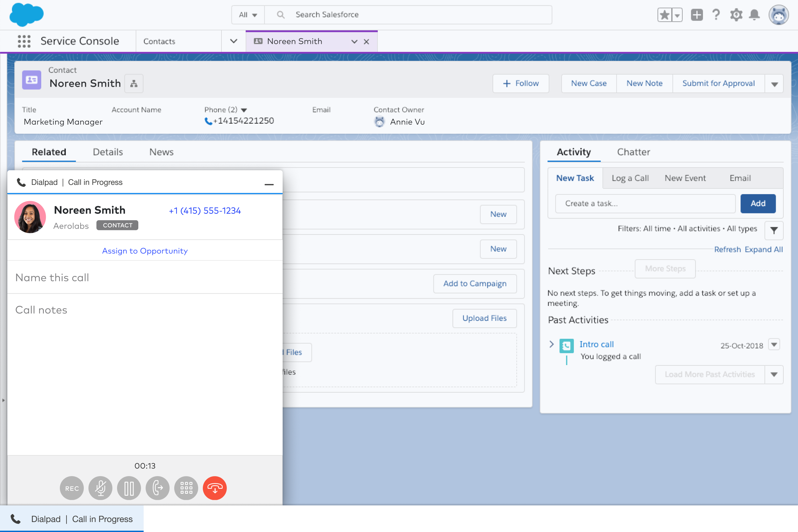Viewport: 798px width, 532px height.
Task: Click the Upload Files button
Action: click(x=484, y=318)
